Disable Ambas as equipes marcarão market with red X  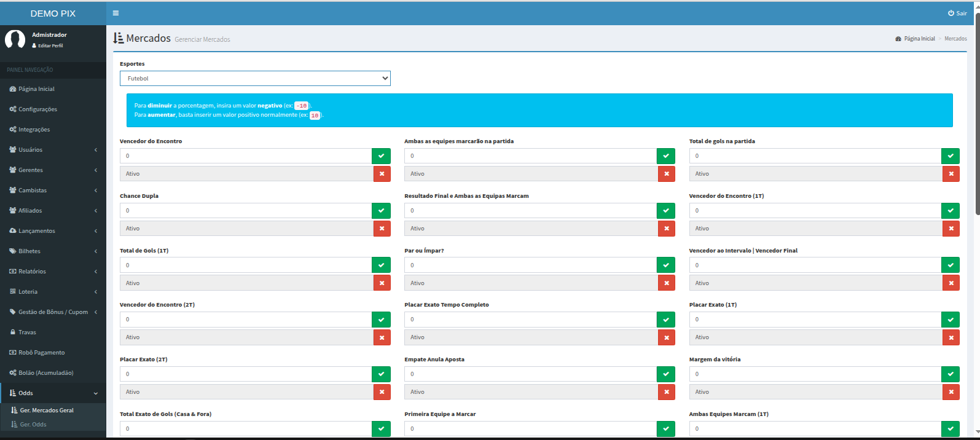tap(666, 174)
